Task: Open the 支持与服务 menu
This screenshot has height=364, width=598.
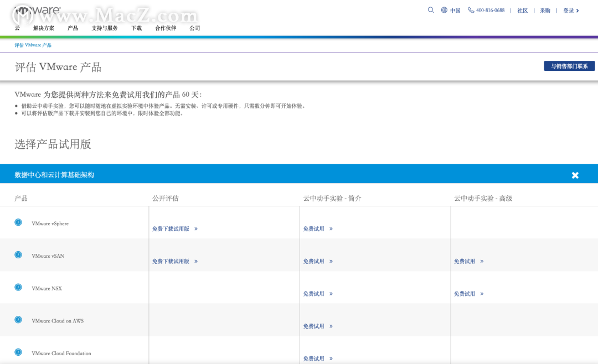Action: (x=105, y=28)
